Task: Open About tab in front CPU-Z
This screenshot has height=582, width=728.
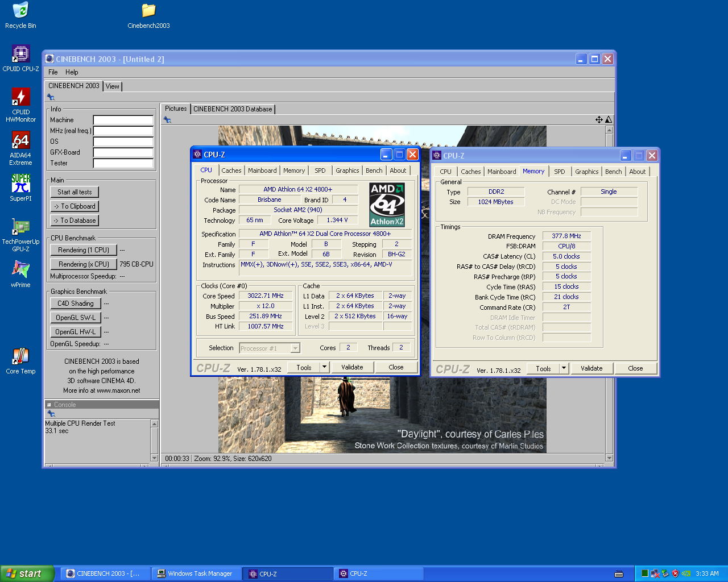Action: pos(398,171)
